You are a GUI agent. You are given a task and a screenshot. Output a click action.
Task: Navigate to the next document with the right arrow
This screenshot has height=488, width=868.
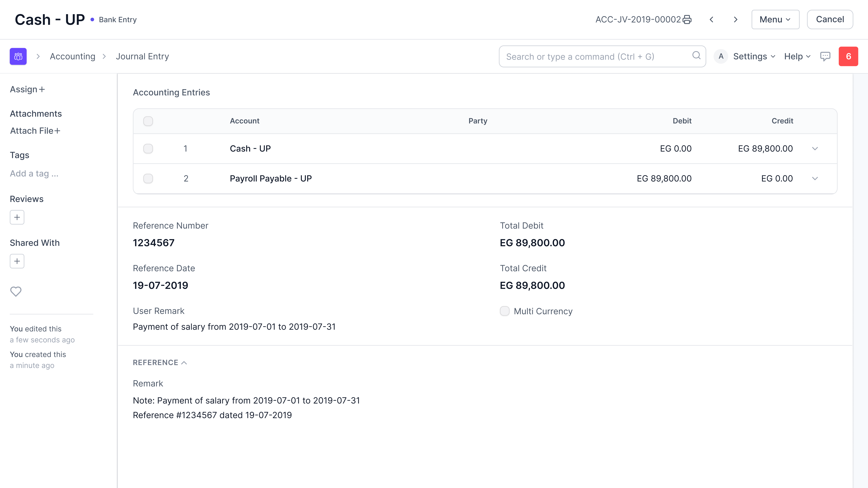pos(736,19)
